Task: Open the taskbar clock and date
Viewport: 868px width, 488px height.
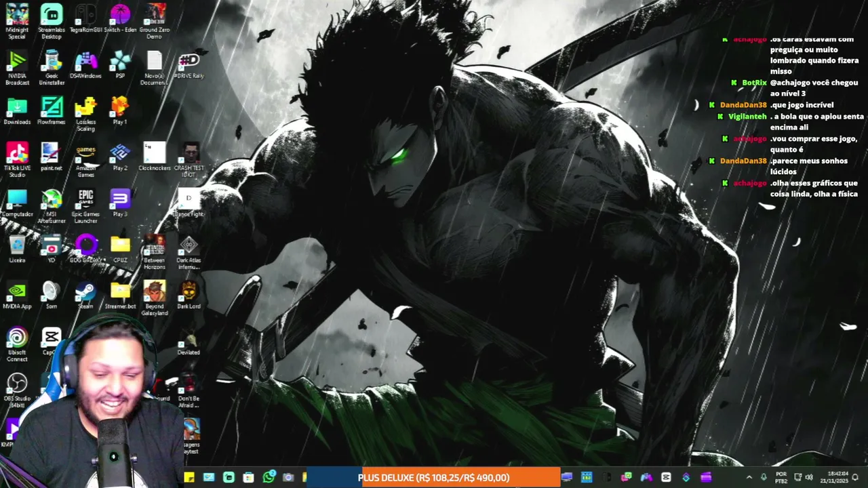Action: pyautogui.click(x=834, y=477)
